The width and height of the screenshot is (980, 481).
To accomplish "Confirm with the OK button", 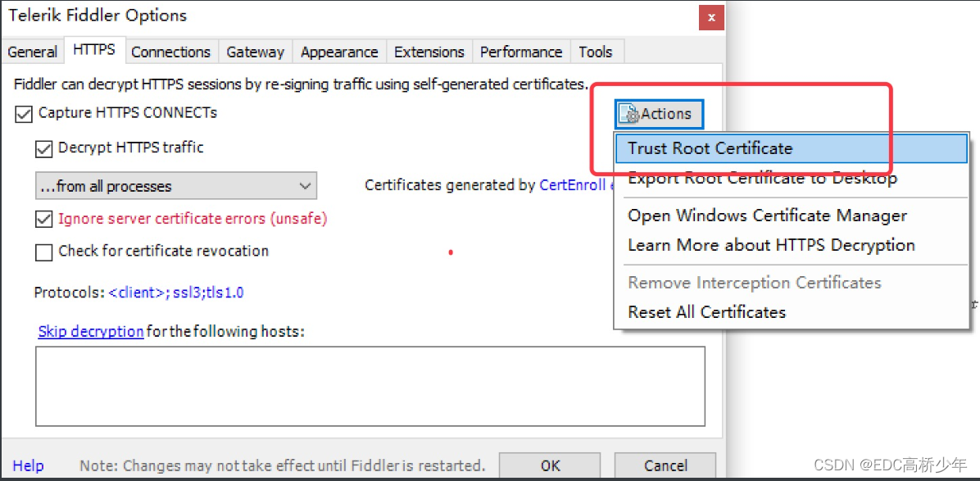I will [550, 465].
